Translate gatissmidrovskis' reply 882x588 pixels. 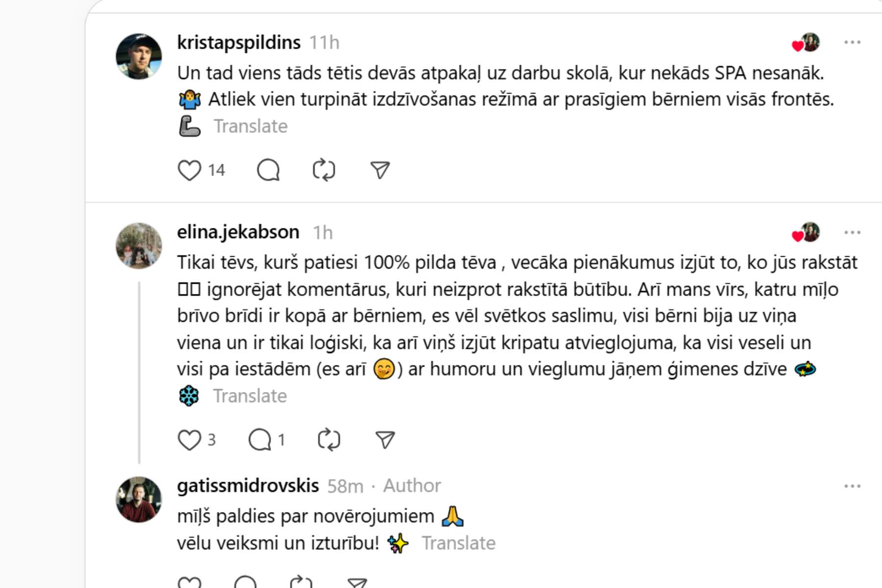point(459,543)
